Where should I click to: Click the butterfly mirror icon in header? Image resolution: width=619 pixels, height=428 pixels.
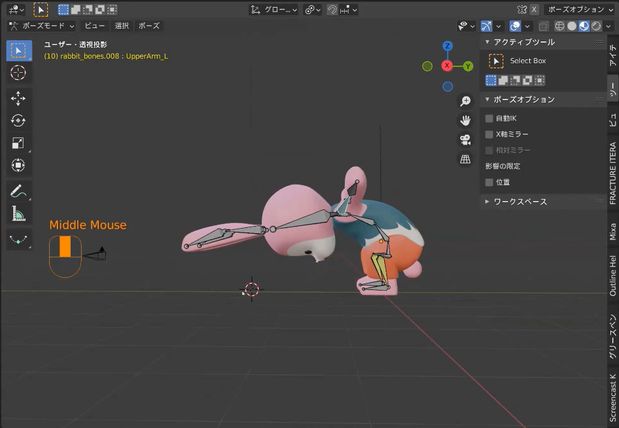pyautogui.click(x=522, y=9)
